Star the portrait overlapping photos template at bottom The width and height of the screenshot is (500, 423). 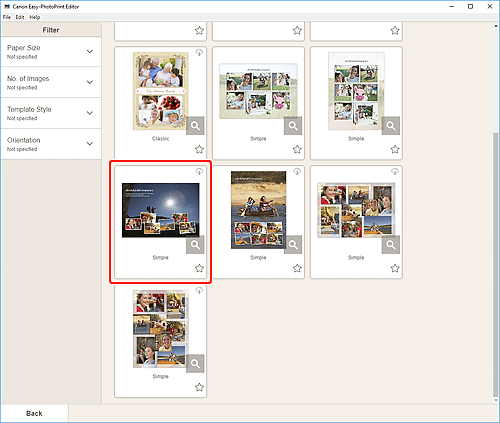(199, 387)
